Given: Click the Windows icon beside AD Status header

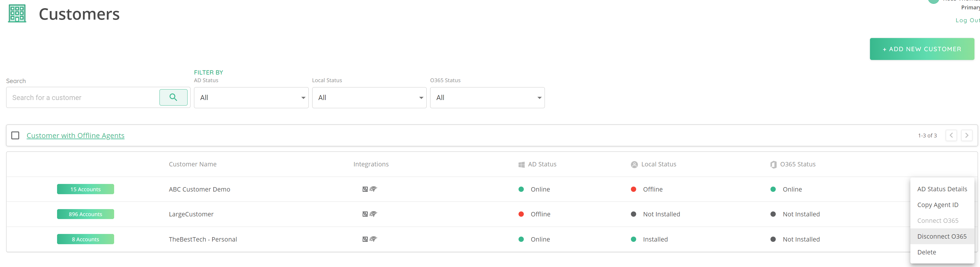Looking at the screenshot, I should (521, 165).
